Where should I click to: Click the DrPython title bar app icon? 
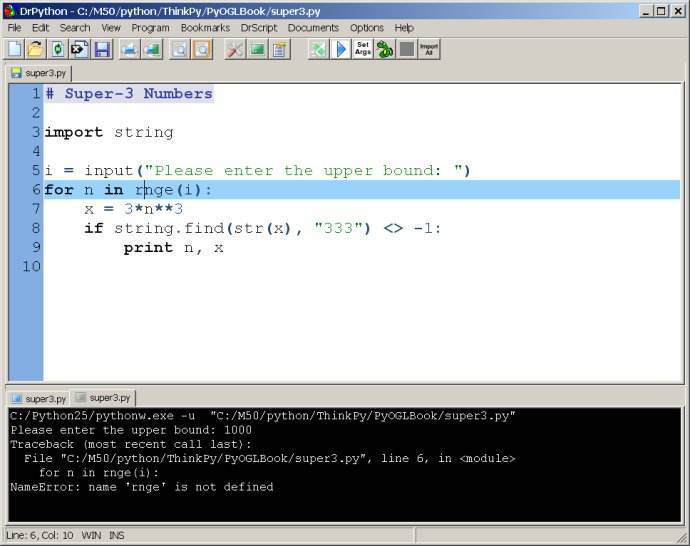coord(9,11)
